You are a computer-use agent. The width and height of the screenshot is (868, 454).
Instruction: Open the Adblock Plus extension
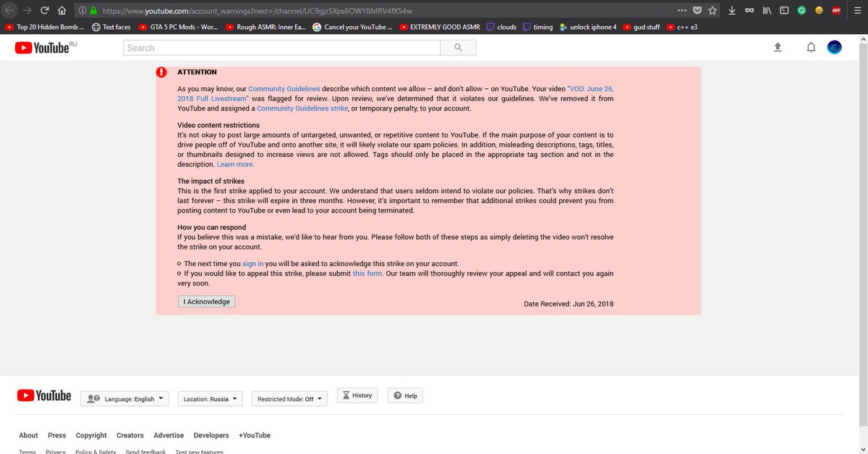pos(836,11)
